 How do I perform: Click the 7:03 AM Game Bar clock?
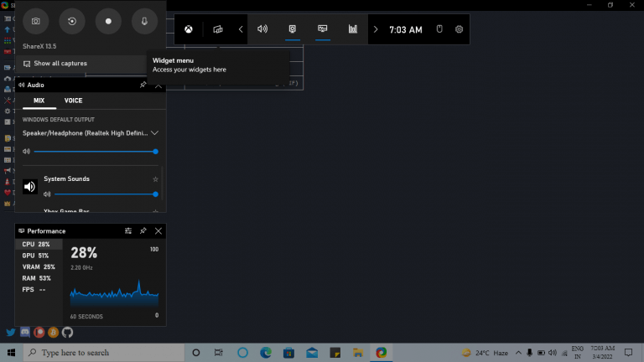406,29
